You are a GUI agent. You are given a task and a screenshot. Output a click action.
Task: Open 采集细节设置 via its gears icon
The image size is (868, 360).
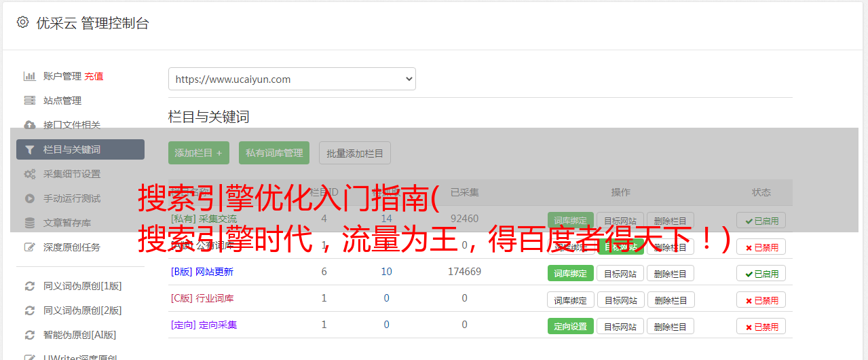coord(29,174)
